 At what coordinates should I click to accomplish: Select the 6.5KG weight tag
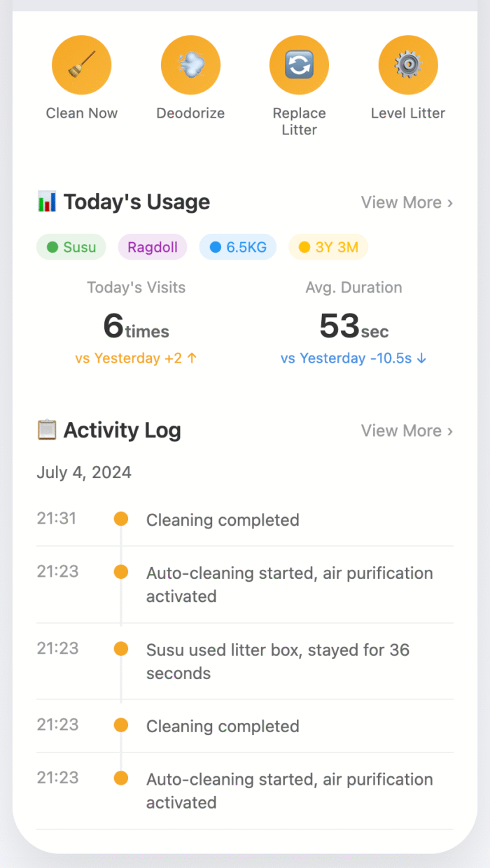tap(237, 247)
